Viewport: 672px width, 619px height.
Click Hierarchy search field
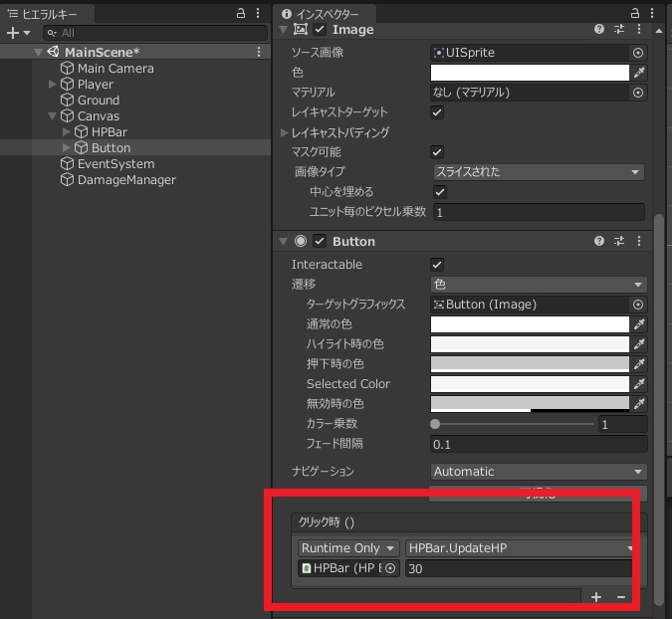point(155,33)
